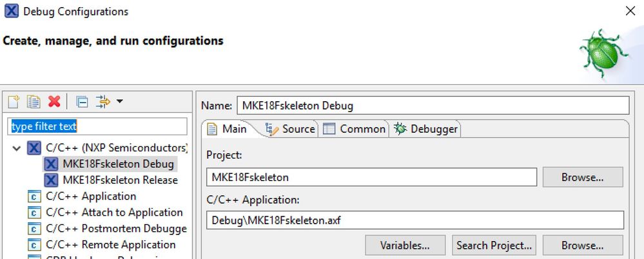Click Browse next to the Project field

(x=582, y=177)
